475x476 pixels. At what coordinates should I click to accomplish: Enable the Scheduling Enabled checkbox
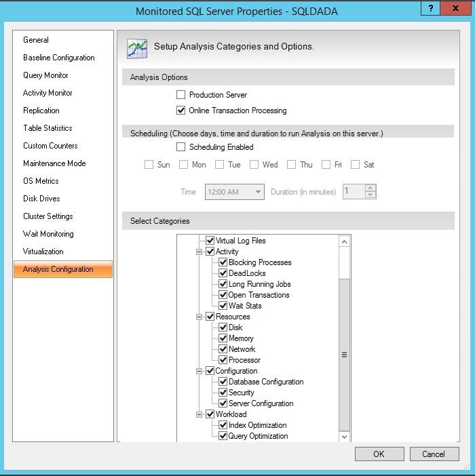[180, 147]
